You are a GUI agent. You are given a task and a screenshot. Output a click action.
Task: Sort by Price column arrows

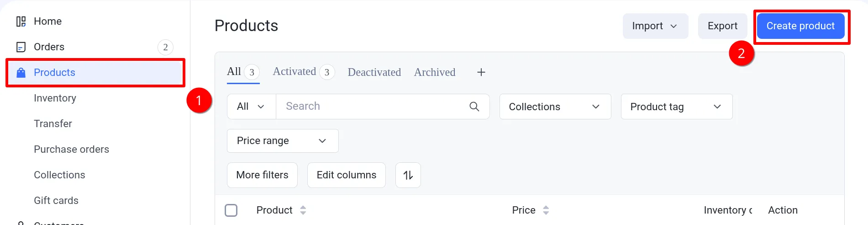(x=546, y=210)
